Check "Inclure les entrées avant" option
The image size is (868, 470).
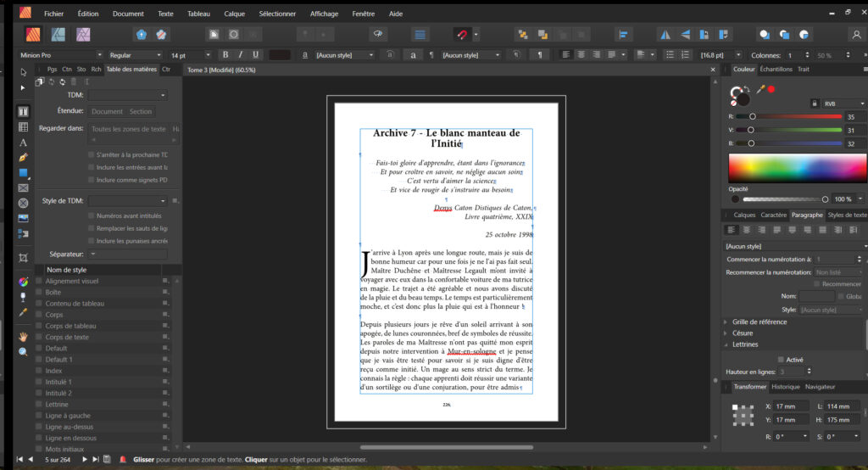click(x=91, y=167)
